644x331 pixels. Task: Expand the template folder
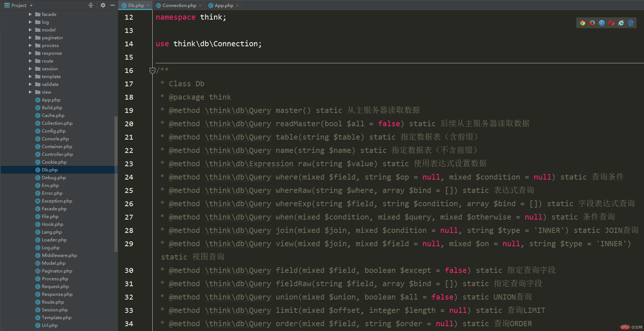[x=30, y=76]
